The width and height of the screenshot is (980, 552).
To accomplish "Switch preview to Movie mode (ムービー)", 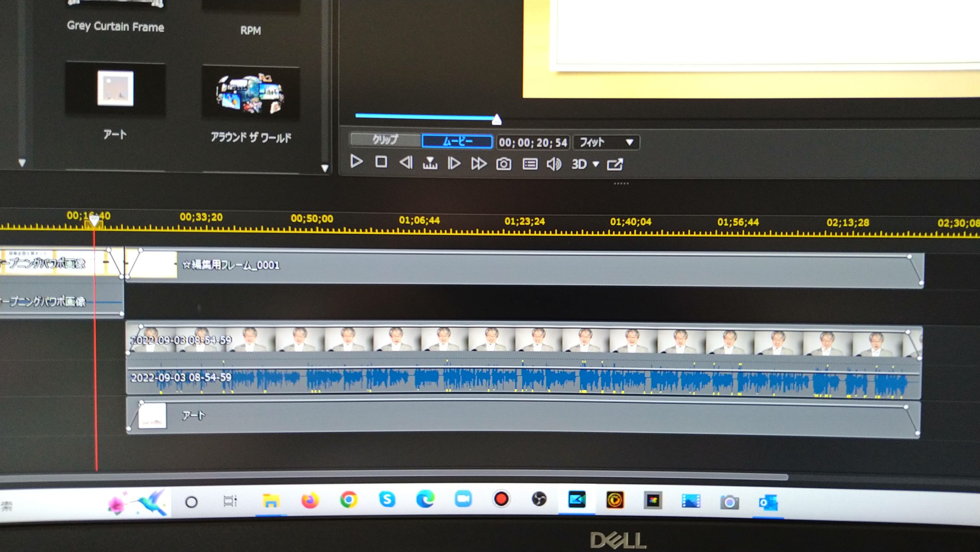I will click(457, 141).
